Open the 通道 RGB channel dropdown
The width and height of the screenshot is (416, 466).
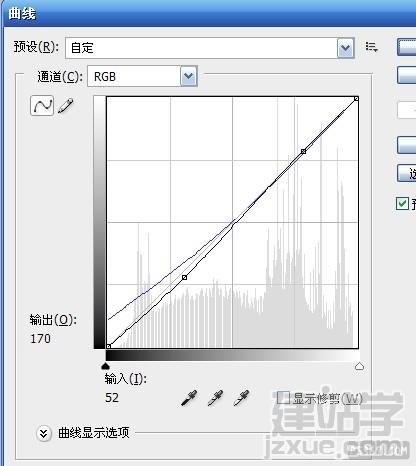point(142,76)
